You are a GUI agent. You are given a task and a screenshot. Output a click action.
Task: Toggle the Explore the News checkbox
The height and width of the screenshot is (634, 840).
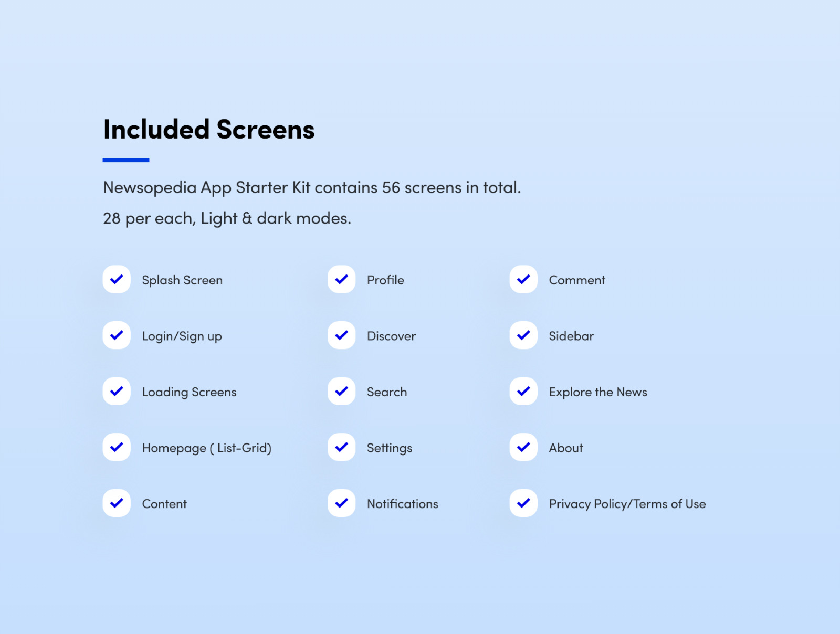(x=523, y=391)
